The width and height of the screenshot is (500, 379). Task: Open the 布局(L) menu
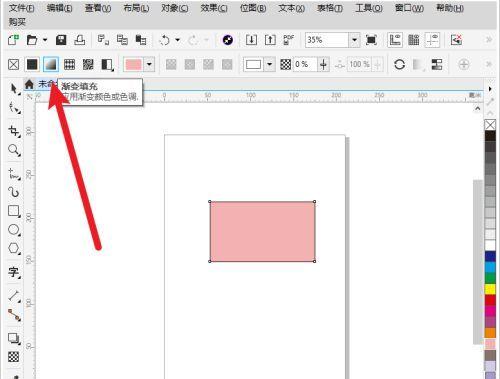click(x=136, y=8)
